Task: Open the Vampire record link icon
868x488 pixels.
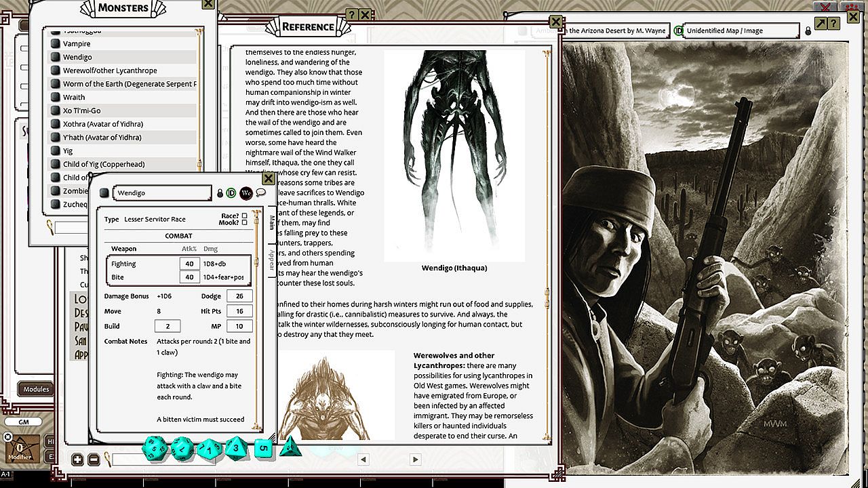Action: pos(56,44)
